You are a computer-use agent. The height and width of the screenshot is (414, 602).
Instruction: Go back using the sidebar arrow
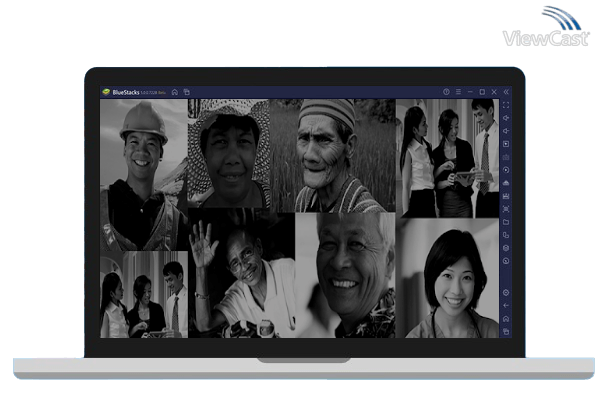[506, 306]
